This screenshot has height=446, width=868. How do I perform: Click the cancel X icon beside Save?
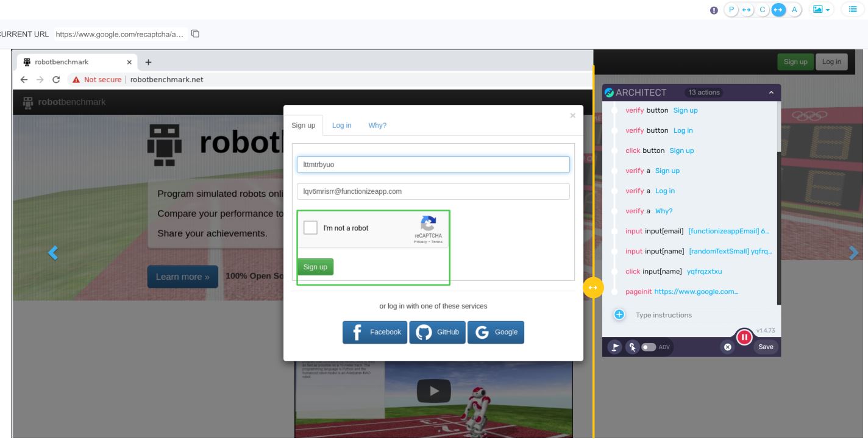pyautogui.click(x=727, y=347)
